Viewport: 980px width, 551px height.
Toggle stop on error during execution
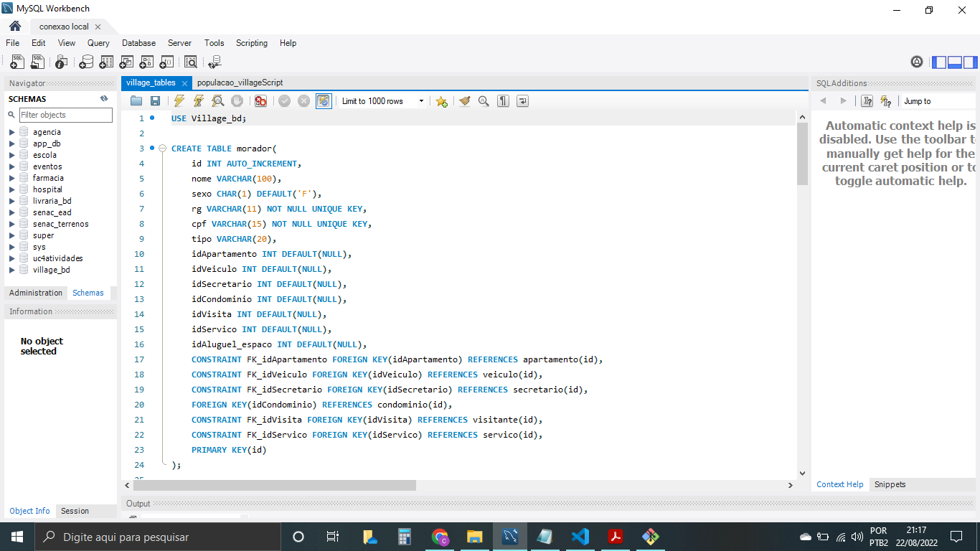coord(260,100)
